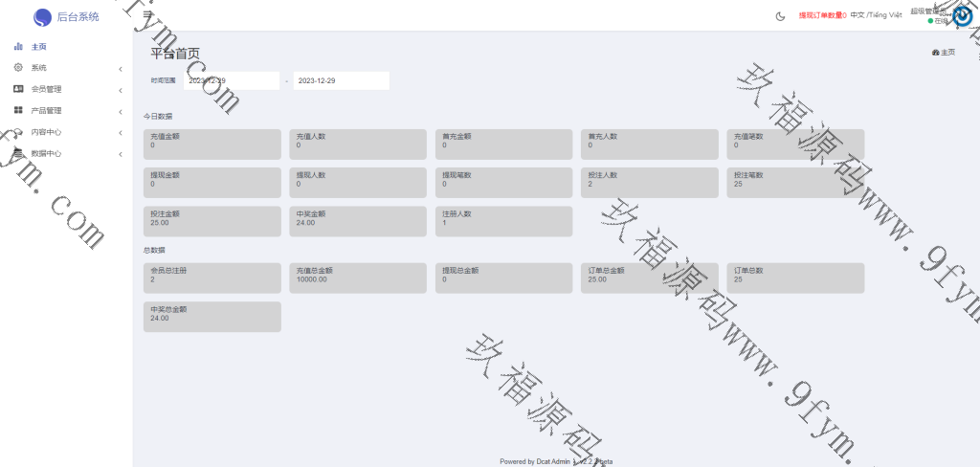Viewport: 980px width, 467px height.
Task: Switch language via 中文 /Tiếng Việt link
Action: [x=876, y=15]
